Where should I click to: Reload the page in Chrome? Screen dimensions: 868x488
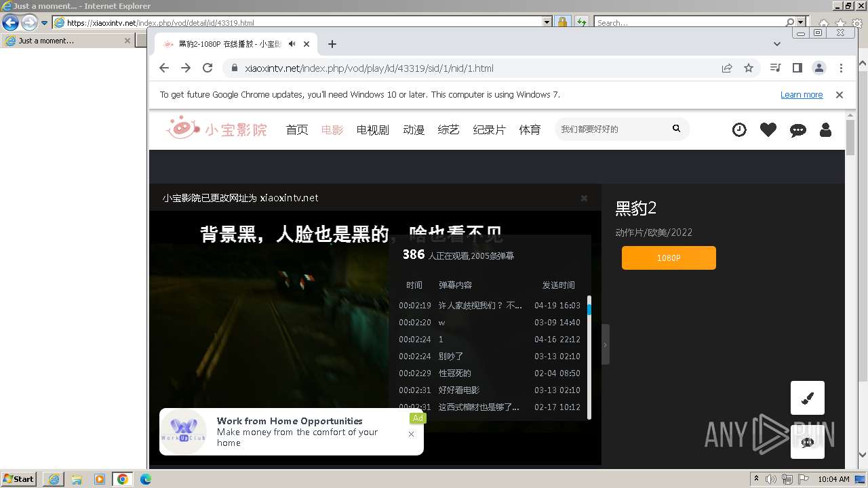click(208, 68)
